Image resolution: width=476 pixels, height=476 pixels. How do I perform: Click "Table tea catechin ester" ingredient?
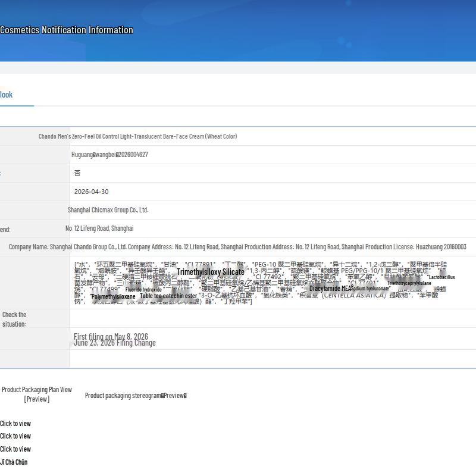[168, 296]
